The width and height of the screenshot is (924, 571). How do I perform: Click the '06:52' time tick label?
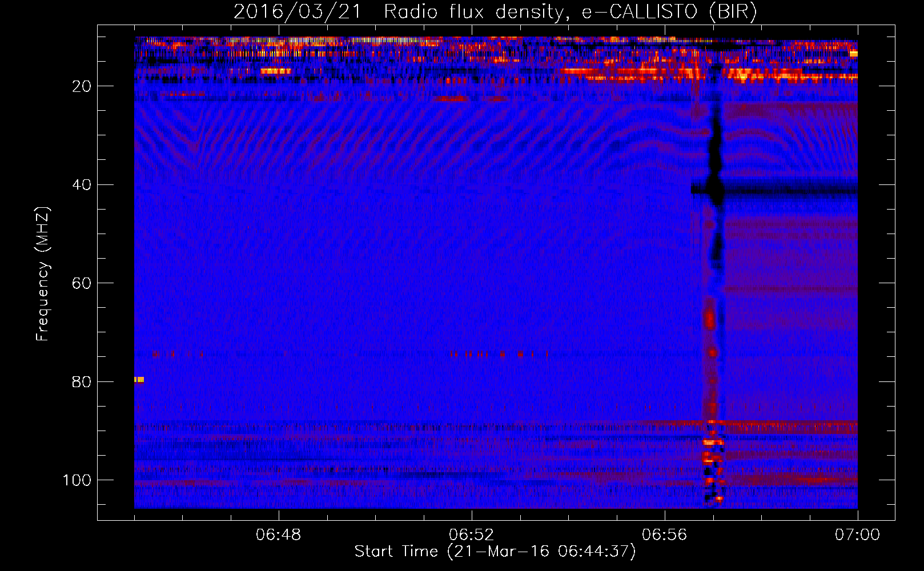pos(472,535)
